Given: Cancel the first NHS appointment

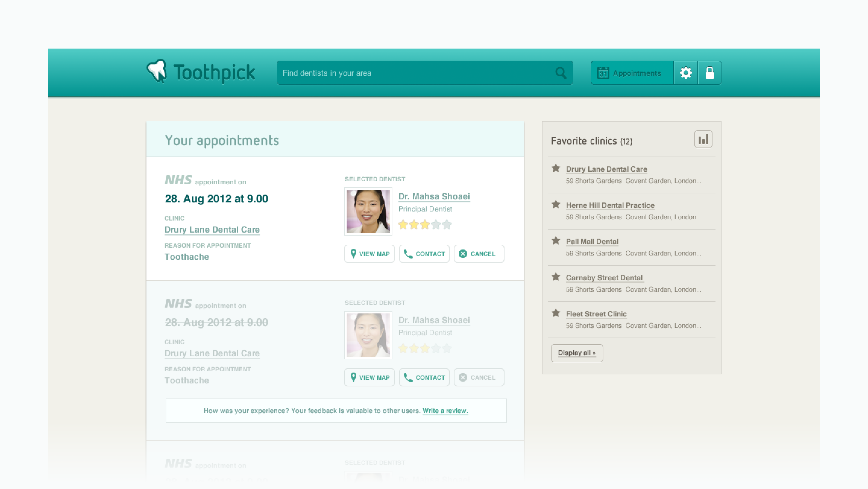Looking at the screenshot, I should click(479, 254).
